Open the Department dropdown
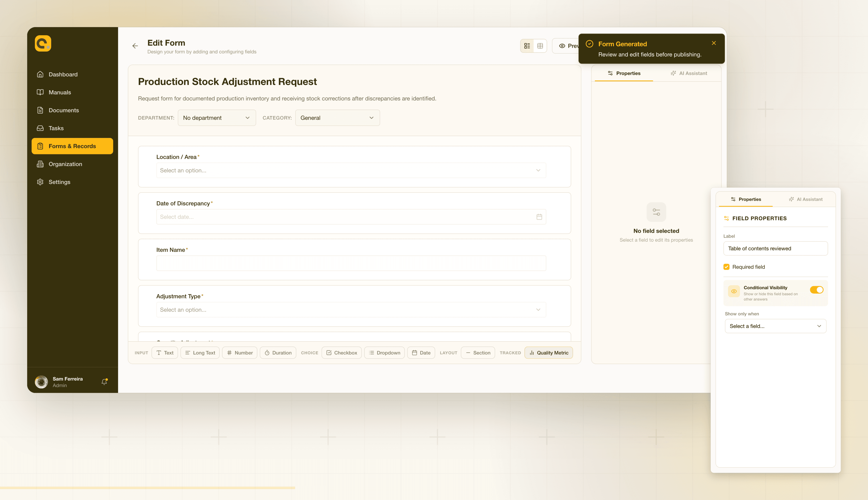The width and height of the screenshot is (868, 500). tap(217, 118)
